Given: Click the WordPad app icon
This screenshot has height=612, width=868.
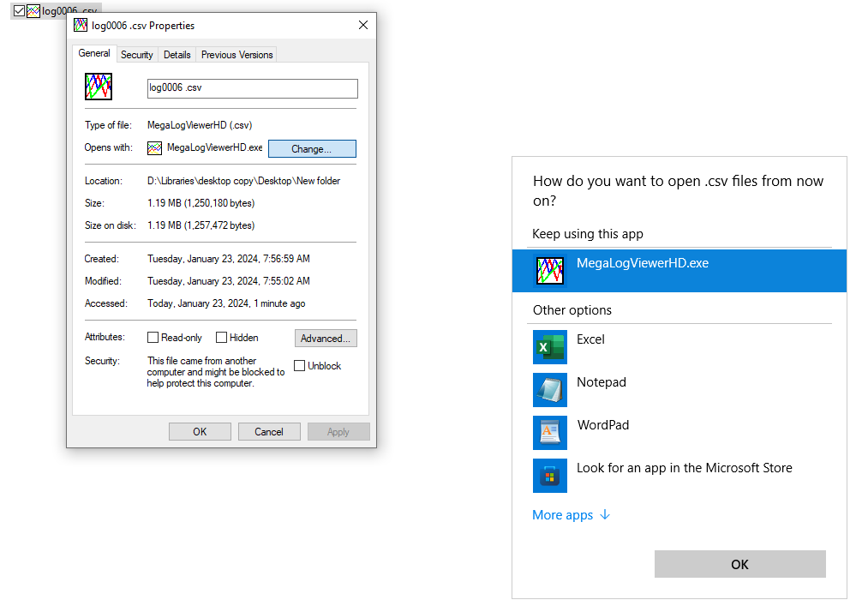Looking at the screenshot, I should (x=549, y=433).
